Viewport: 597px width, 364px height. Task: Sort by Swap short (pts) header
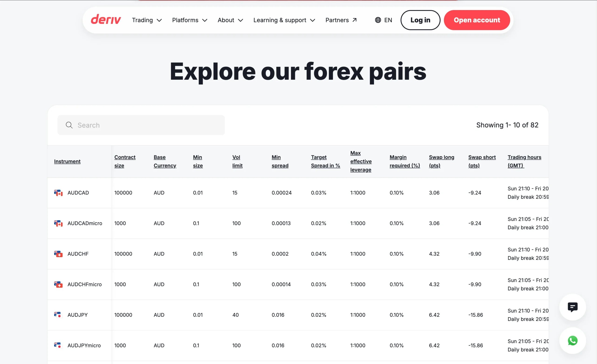482,161
